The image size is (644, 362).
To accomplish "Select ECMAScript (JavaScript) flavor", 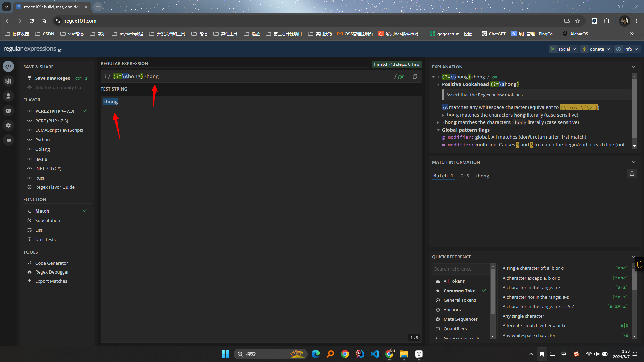I will [x=59, y=130].
